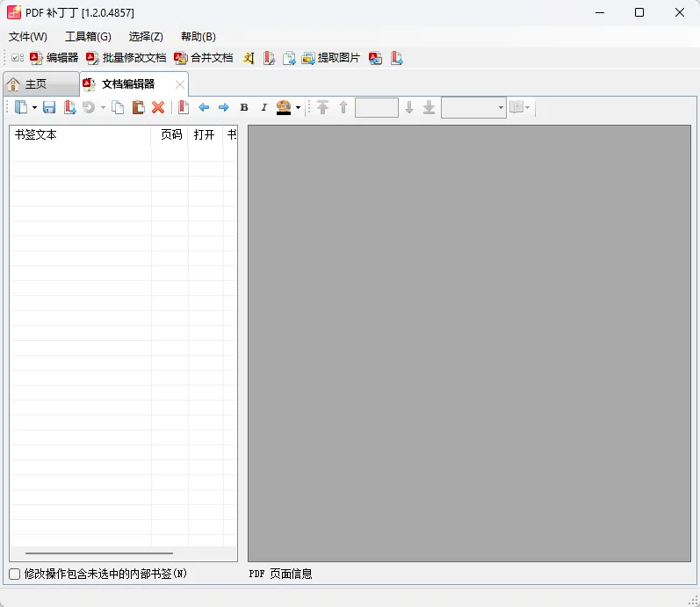Select the 文档编辑器 tab
The height and width of the screenshot is (607, 700).
coord(126,84)
